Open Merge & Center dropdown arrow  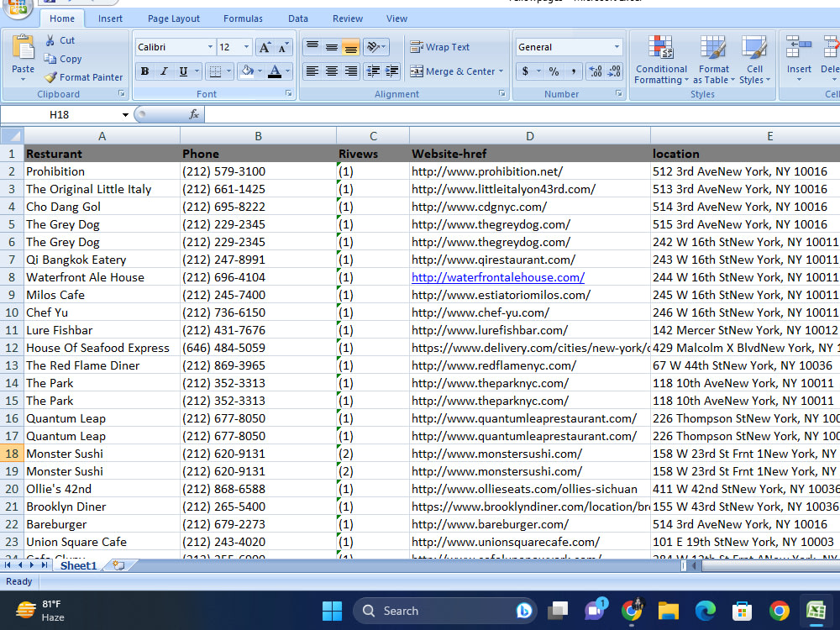(501, 71)
